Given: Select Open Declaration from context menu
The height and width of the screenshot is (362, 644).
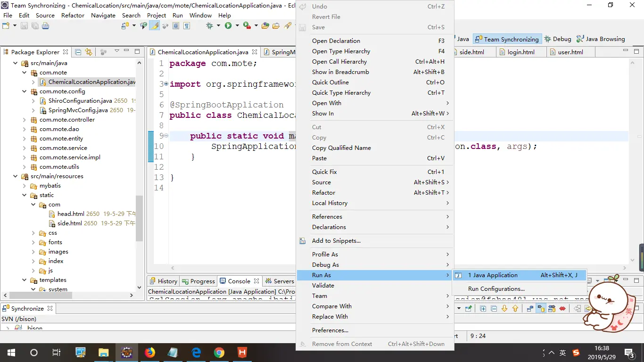Looking at the screenshot, I should tap(375, 41).
